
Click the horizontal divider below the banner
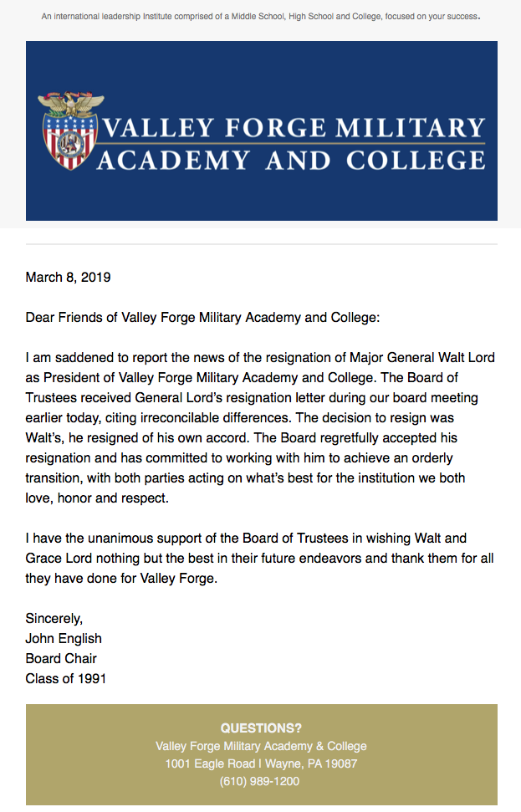(x=261, y=244)
